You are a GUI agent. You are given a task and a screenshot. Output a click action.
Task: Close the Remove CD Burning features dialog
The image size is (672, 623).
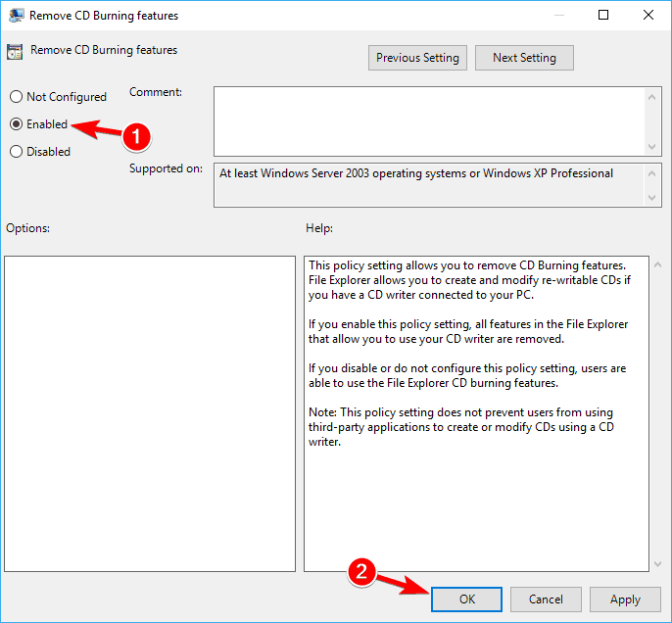coord(648,15)
